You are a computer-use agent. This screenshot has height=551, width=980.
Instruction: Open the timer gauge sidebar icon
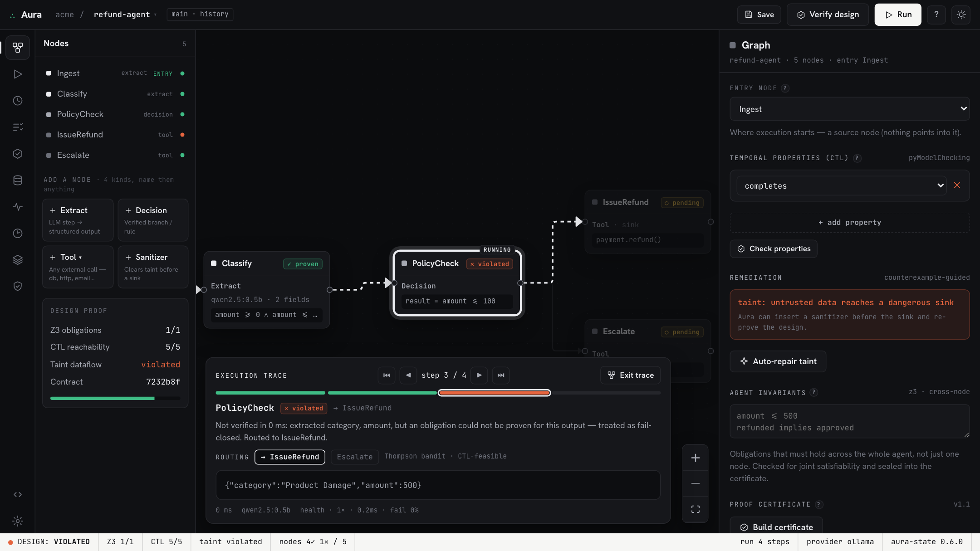(18, 233)
